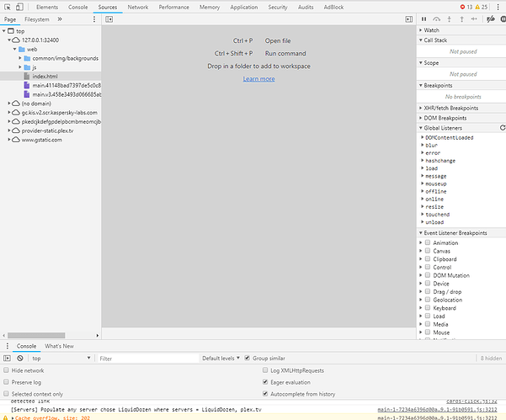Open the AdBlock panel tab

tap(333, 7)
